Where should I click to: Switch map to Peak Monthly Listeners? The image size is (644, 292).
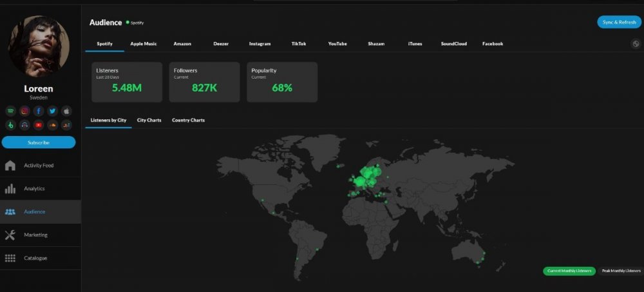621,271
